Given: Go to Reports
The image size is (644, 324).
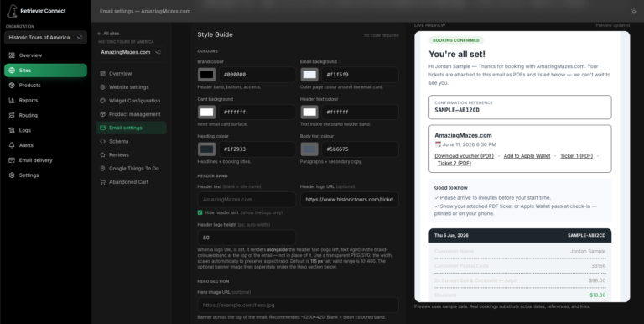Looking at the screenshot, I should pyautogui.click(x=45, y=101).
